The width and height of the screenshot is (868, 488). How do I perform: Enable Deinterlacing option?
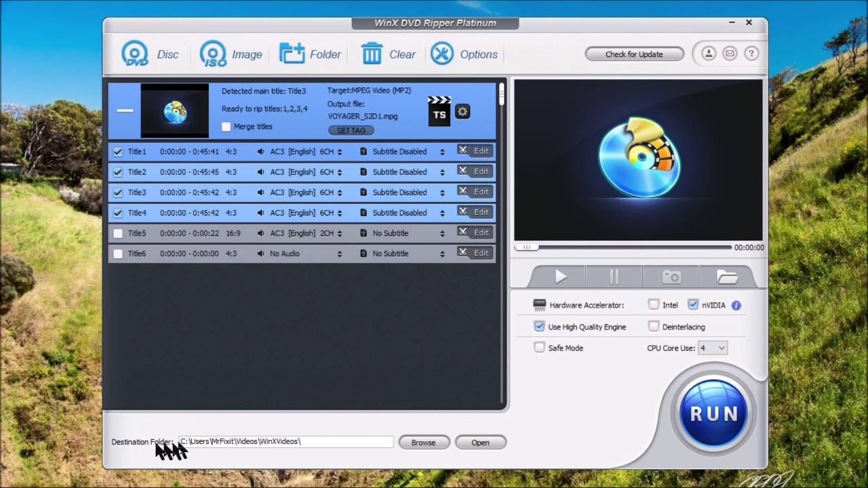tap(654, 327)
